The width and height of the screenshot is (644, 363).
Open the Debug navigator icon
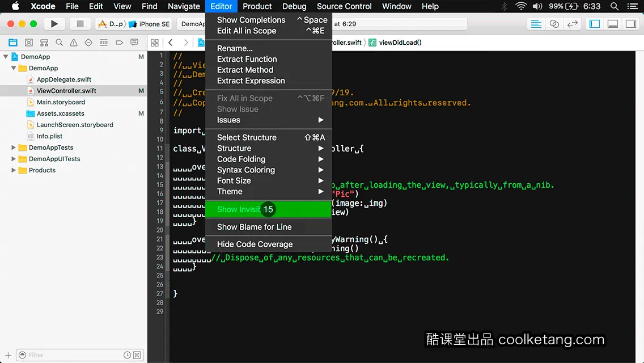104,43
